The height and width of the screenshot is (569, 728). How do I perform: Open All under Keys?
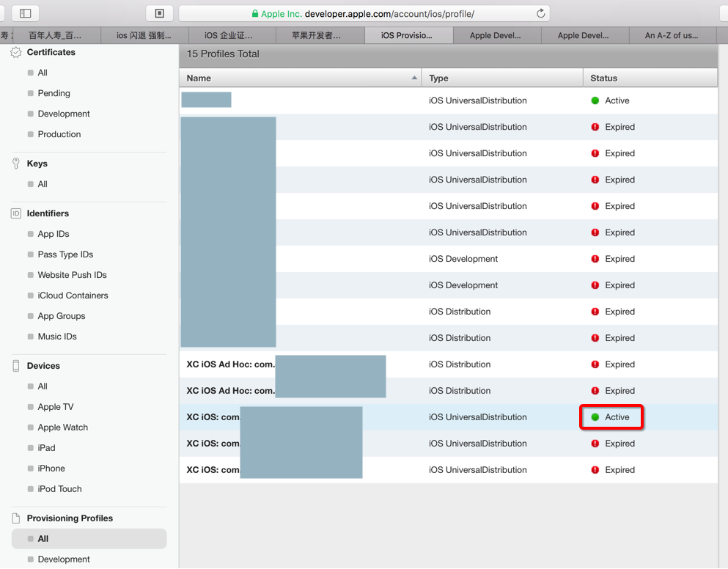tap(43, 184)
